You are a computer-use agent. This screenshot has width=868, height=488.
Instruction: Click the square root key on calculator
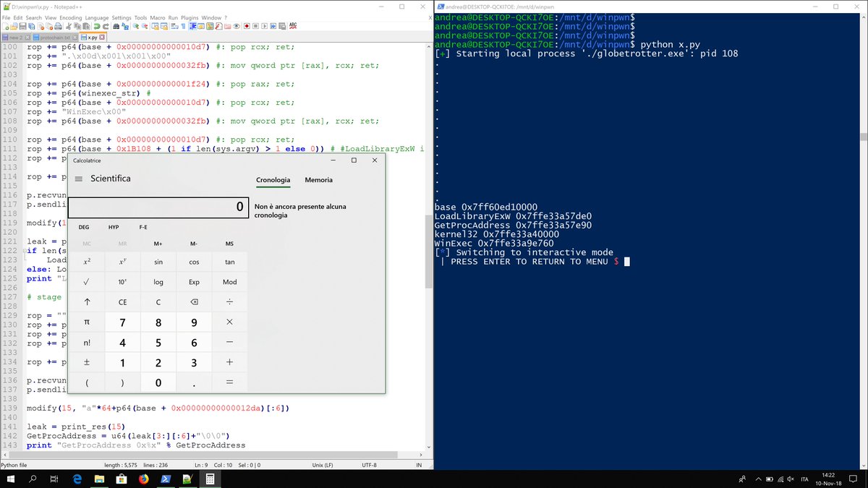(x=87, y=282)
